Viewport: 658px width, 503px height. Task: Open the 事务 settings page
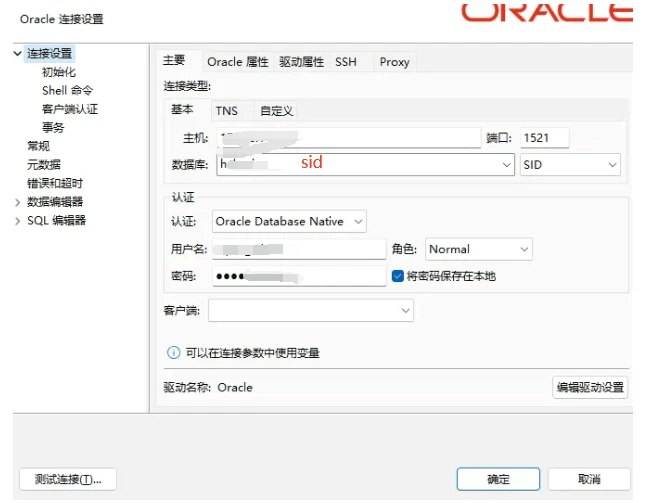tap(53, 128)
